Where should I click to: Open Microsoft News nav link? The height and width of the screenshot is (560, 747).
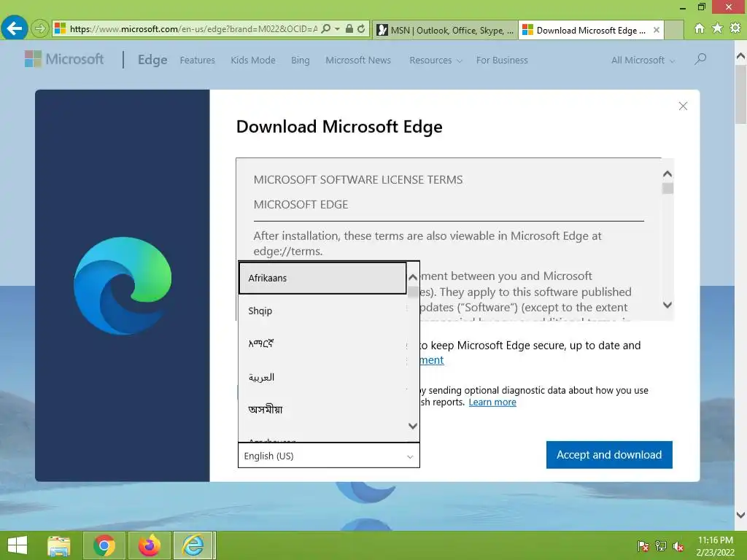coord(358,60)
